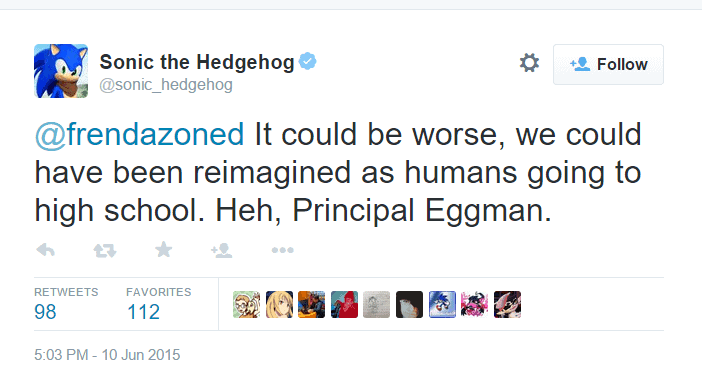Click the @sonic_hedgehog handle

point(166,85)
